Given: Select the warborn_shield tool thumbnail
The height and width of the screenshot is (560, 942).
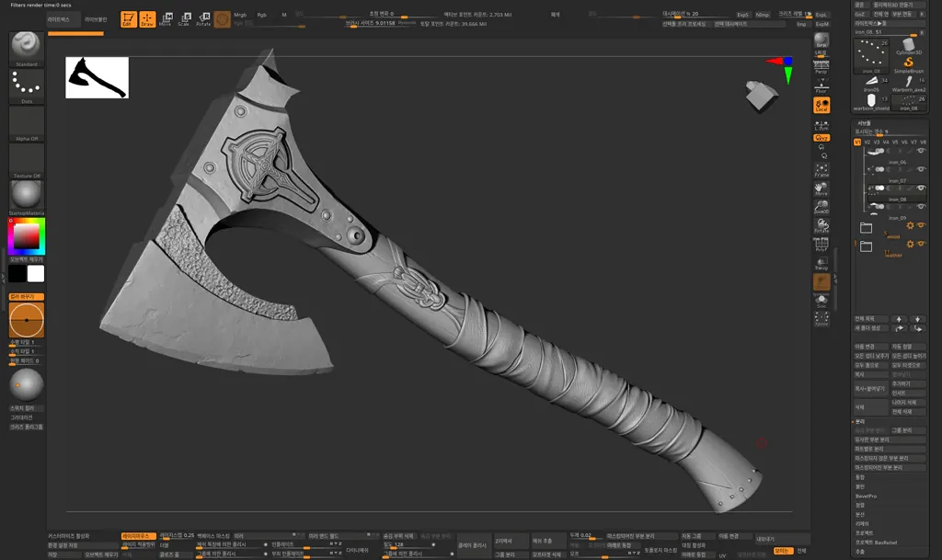Looking at the screenshot, I should (871, 102).
